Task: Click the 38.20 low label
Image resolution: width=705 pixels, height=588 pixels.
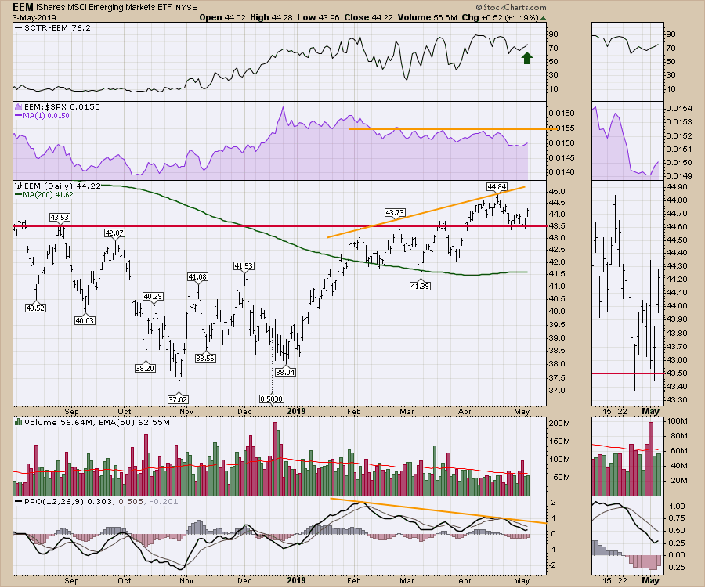Action: [x=145, y=368]
